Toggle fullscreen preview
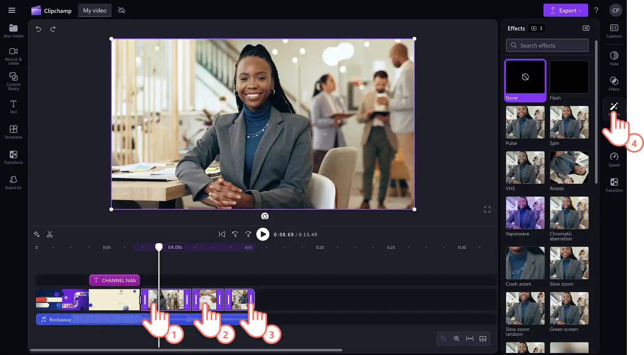 tap(487, 209)
